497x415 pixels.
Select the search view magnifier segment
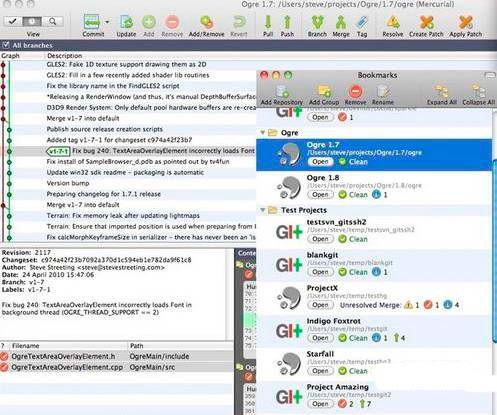53,21
